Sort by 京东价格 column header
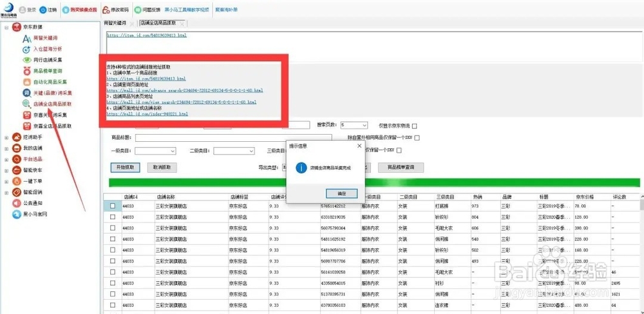This screenshot has width=644, height=314. pyautogui.click(x=585, y=197)
